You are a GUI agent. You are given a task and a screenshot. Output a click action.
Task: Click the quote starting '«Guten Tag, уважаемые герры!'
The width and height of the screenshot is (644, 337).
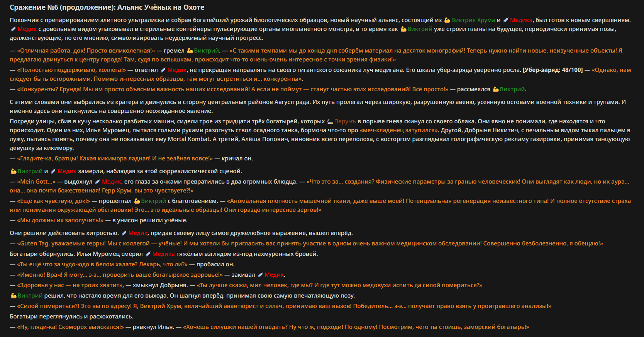(310, 243)
